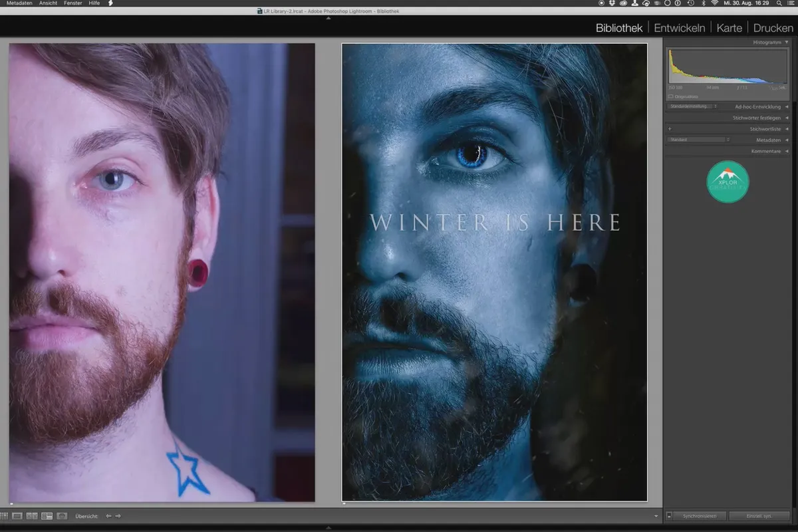
Task: Switch to Karte module
Action: [729, 28]
